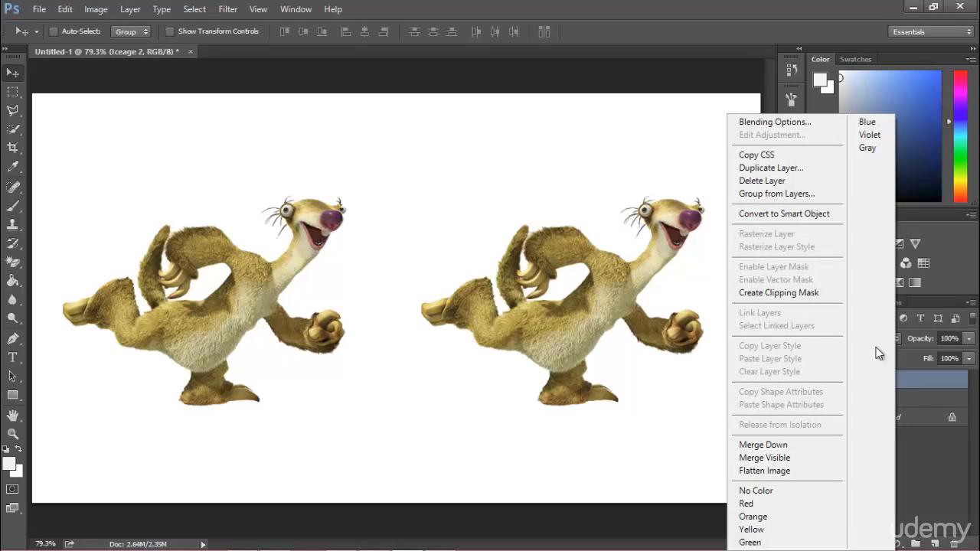Viewport: 980px width, 551px height.
Task: Open the Color panel options menu
Action: 972,59
